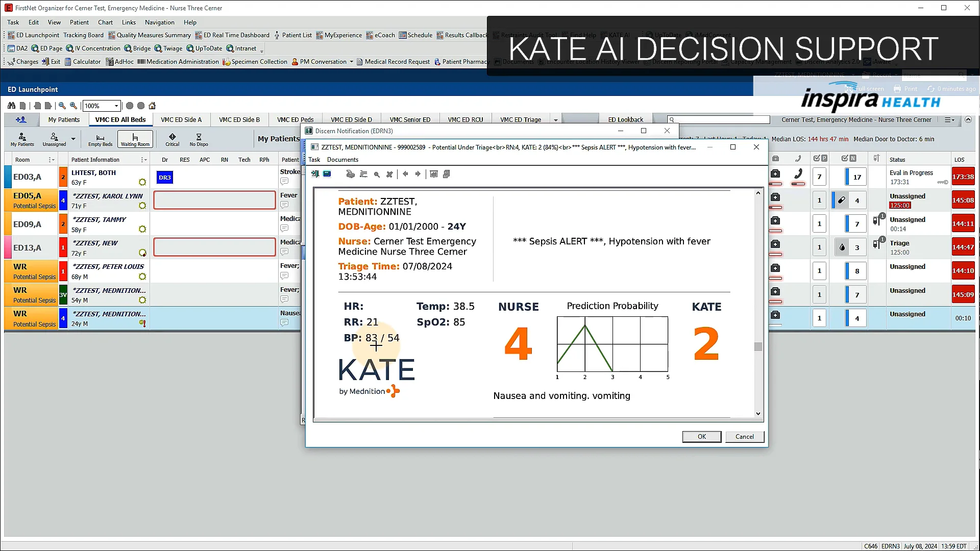Screen dimensions: 980x551
Task: Click Cancel in the notification window
Action: [744, 436]
